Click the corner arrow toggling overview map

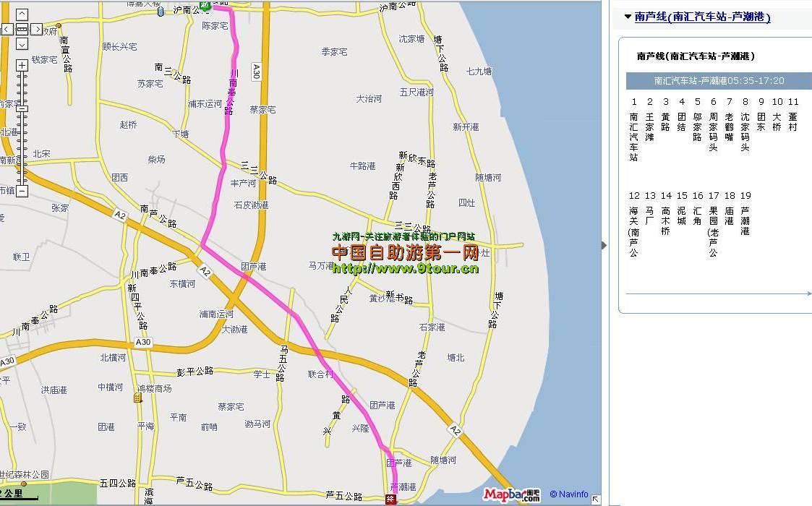(x=596, y=499)
